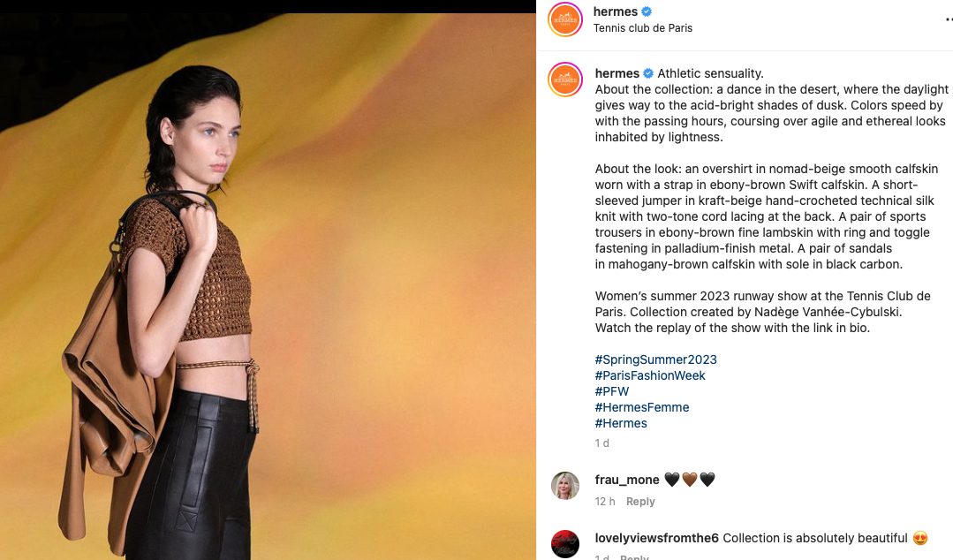Open the #SpringSummer2023 hashtag
Image resolution: width=953 pixels, height=560 pixels.
click(x=656, y=359)
